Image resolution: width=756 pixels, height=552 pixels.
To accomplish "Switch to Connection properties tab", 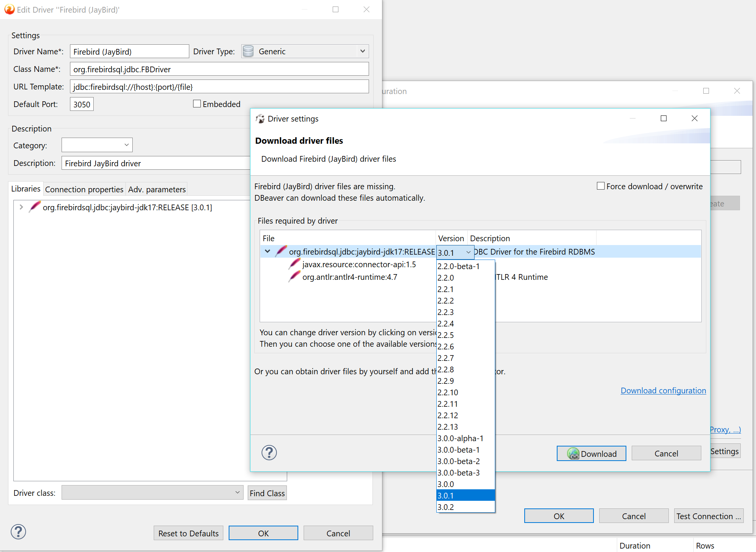I will tap(84, 190).
